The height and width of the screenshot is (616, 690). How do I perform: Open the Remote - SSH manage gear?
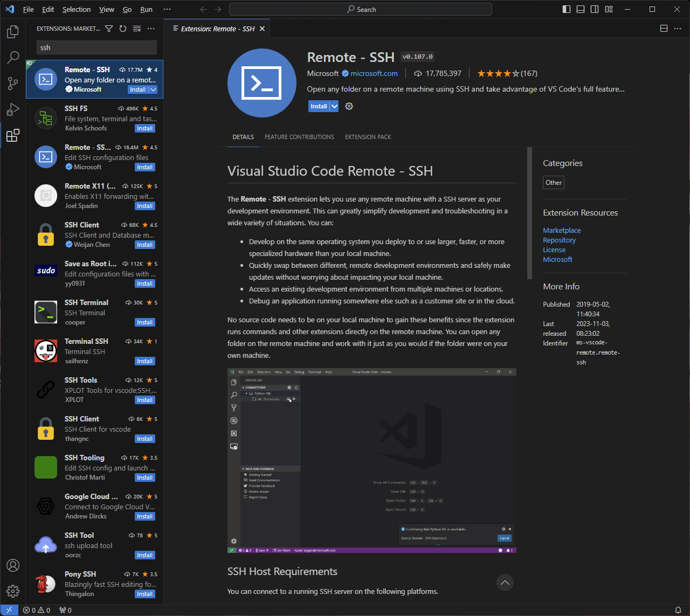click(x=349, y=106)
